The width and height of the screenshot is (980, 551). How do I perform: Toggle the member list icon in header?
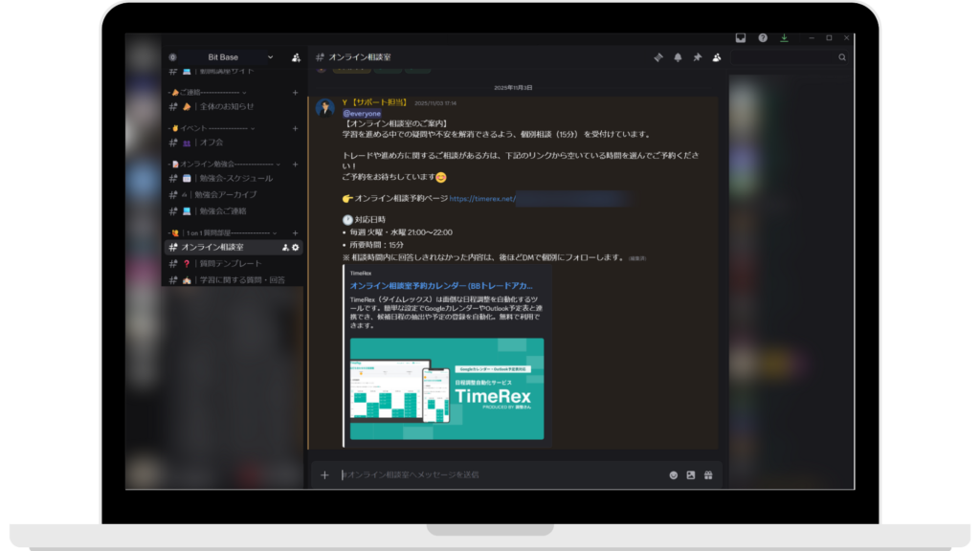tap(717, 57)
